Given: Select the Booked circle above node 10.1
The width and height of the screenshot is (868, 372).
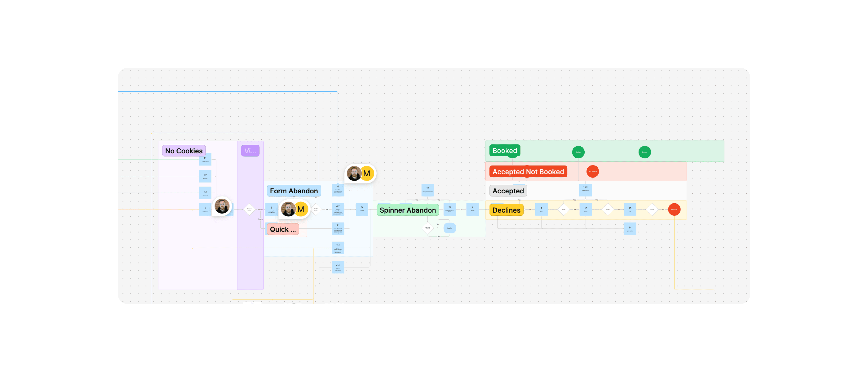Looking at the screenshot, I should [x=578, y=152].
